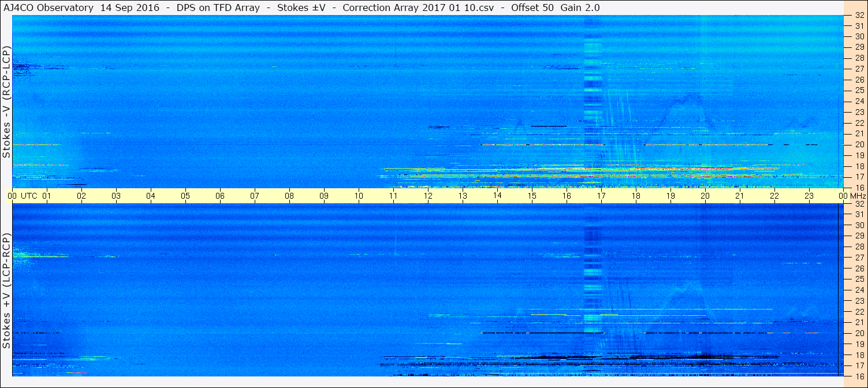The height and width of the screenshot is (388, 868).
Task: Click the 'Stokes -V (RCP-LCP)' axis label
Action: [x=6, y=102]
